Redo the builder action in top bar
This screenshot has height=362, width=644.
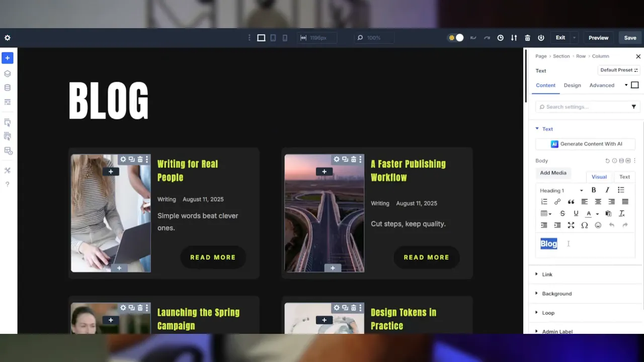[x=487, y=38]
